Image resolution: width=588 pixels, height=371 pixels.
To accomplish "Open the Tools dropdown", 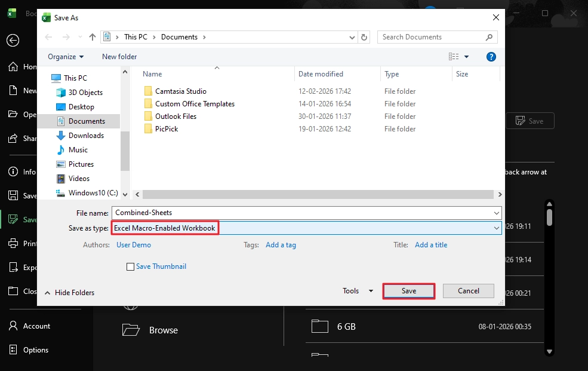I will 356,290.
